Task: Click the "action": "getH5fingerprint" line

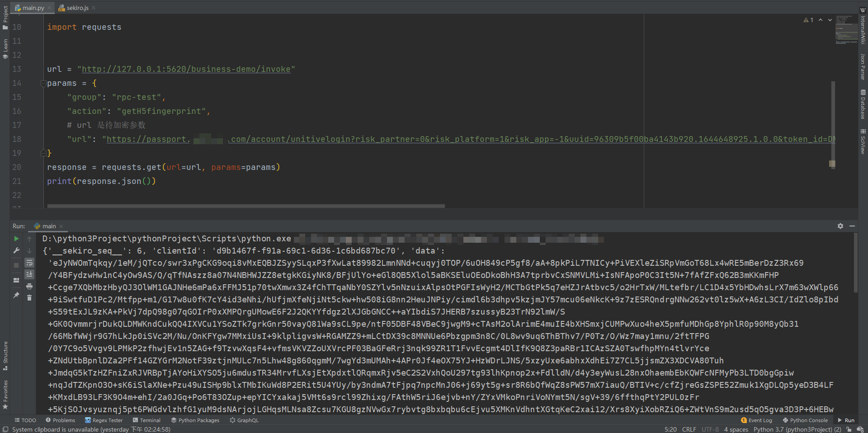Action: point(138,111)
